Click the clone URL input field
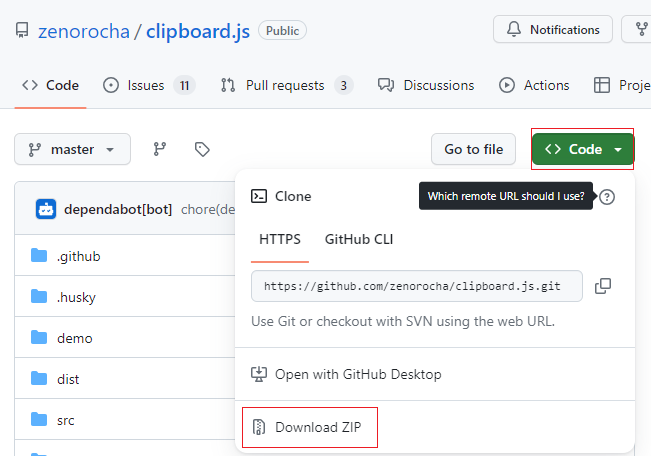The width and height of the screenshot is (651, 456). (417, 286)
